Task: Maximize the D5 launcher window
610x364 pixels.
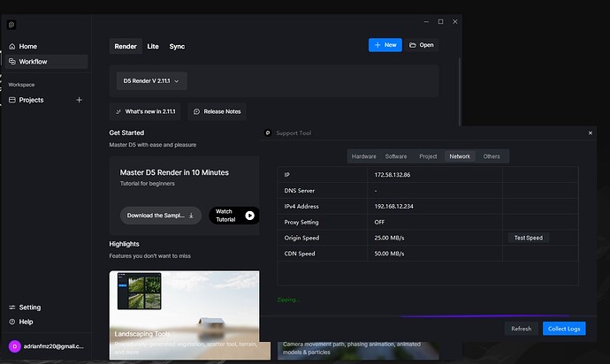Action: click(x=440, y=22)
